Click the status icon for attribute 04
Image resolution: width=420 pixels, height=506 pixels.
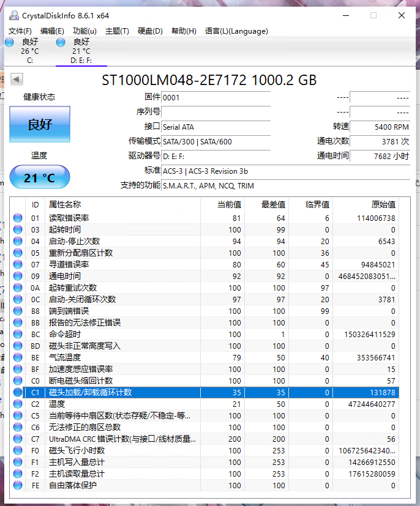(x=18, y=241)
